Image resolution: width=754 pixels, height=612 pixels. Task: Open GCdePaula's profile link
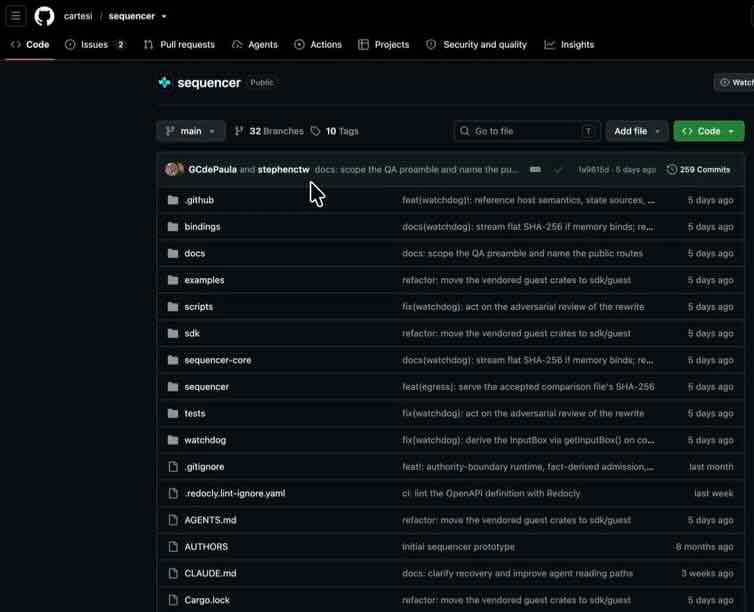coord(213,170)
